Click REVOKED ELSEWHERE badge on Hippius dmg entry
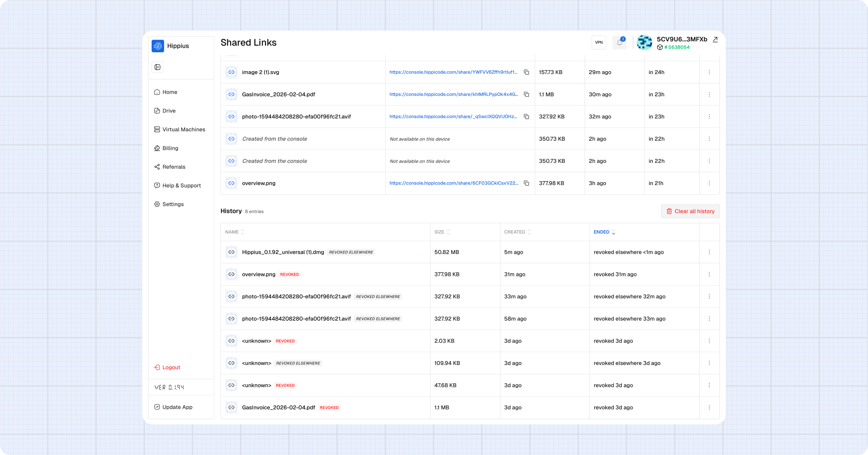Screen dimensions: 868x455 351,252
